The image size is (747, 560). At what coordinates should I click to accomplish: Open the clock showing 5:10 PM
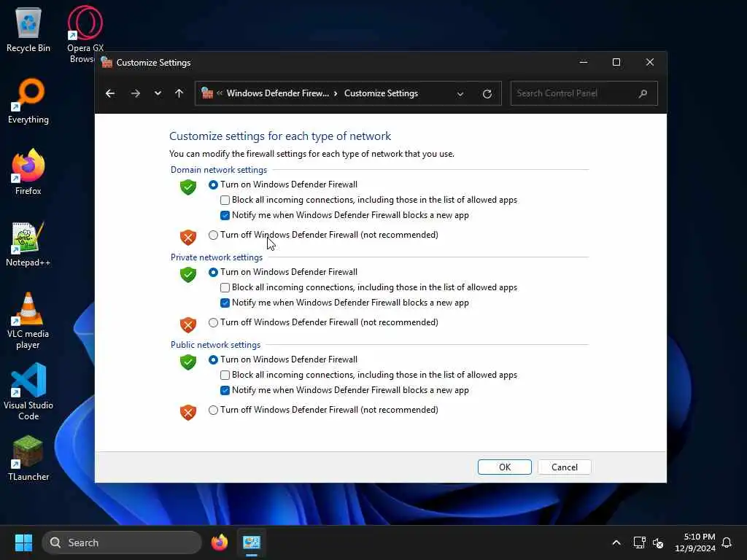(x=695, y=542)
